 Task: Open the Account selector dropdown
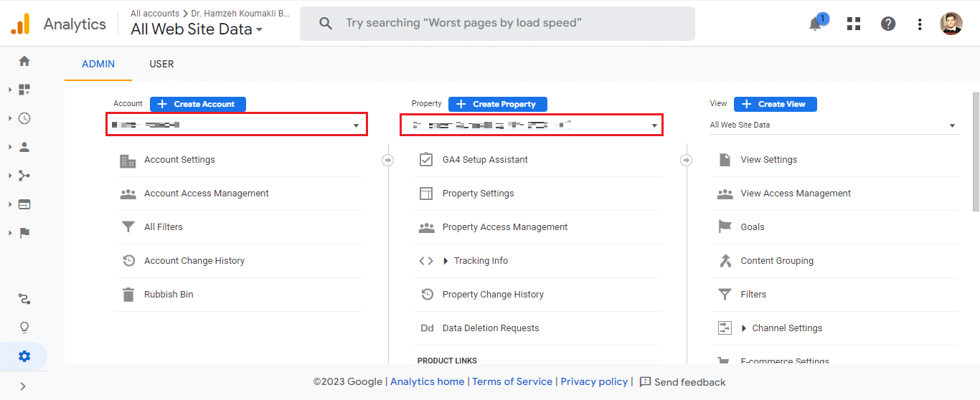237,125
